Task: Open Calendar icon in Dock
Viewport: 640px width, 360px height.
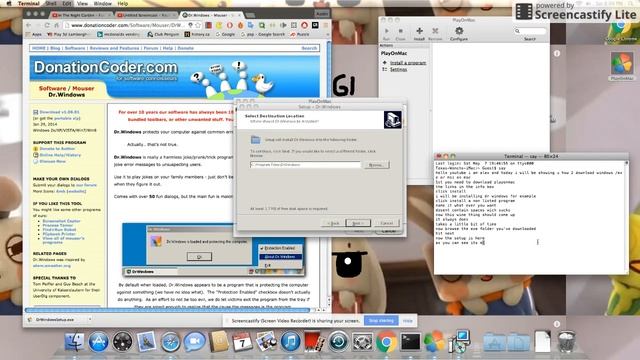Action: pos(242,342)
